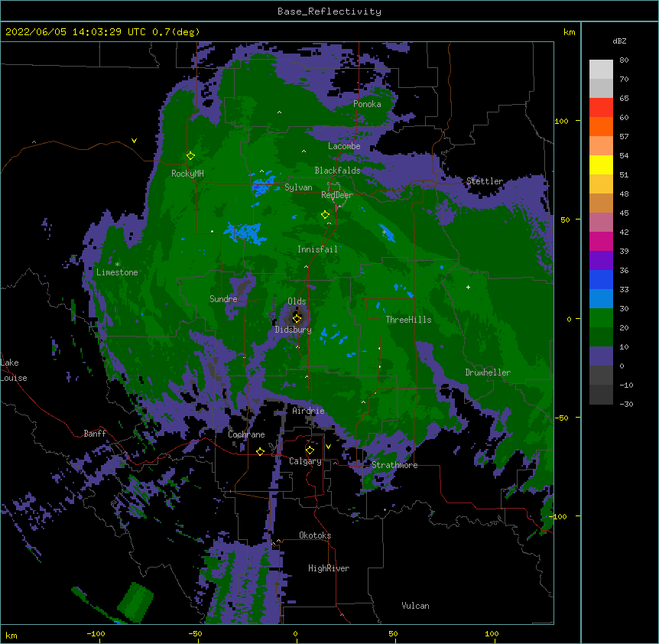The image size is (659, 644).
Task: Select the magenta 42 dBZ legend swatch
Action: pos(601,241)
